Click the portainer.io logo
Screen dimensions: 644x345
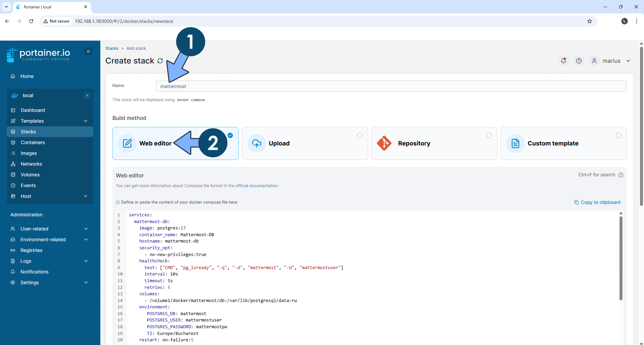point(38,55)
